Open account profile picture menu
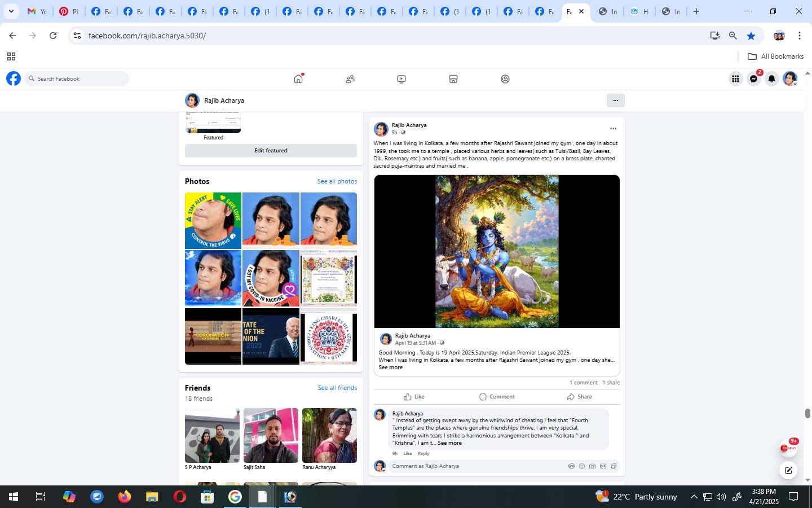Image resolution: width=812 pixels, height=508 pixels. pyautogui.click(x=790, y=79)
